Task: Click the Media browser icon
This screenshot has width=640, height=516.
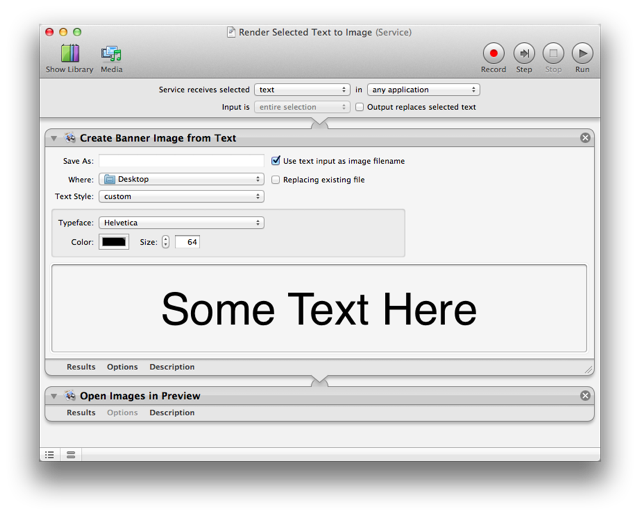Action: coord(111,58)
